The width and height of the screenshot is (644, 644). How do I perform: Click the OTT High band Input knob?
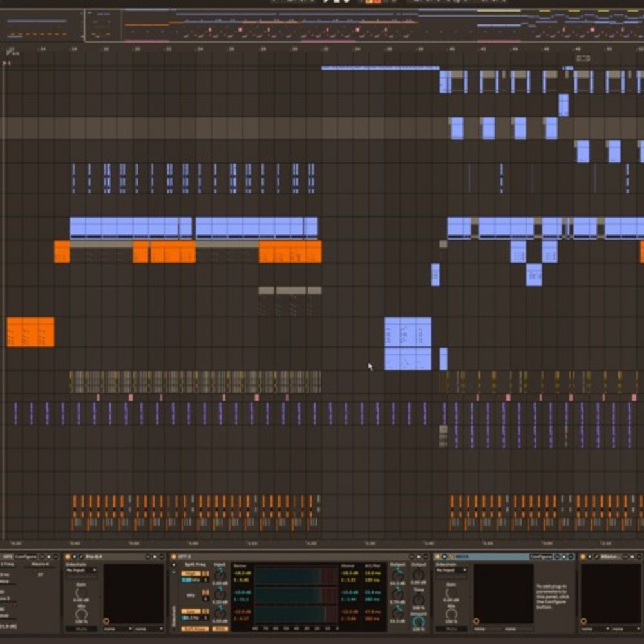(x=220, y=576)
